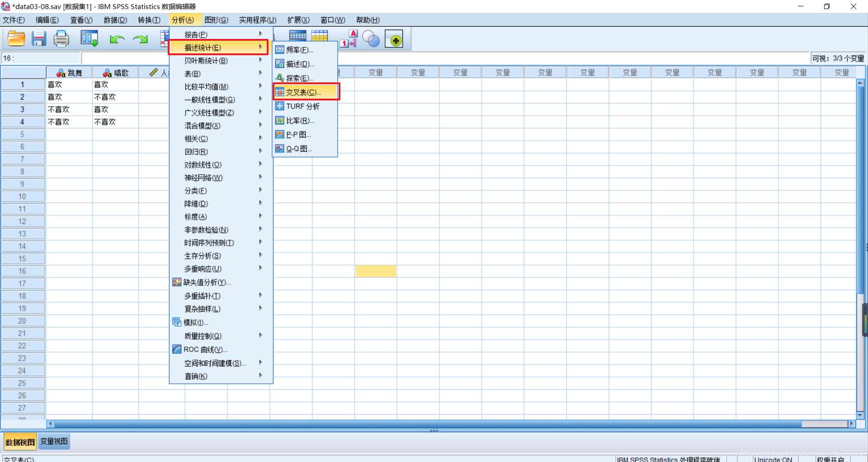Expand 相关 submenu
868x462 pixels.
click(x=221, y=138)
